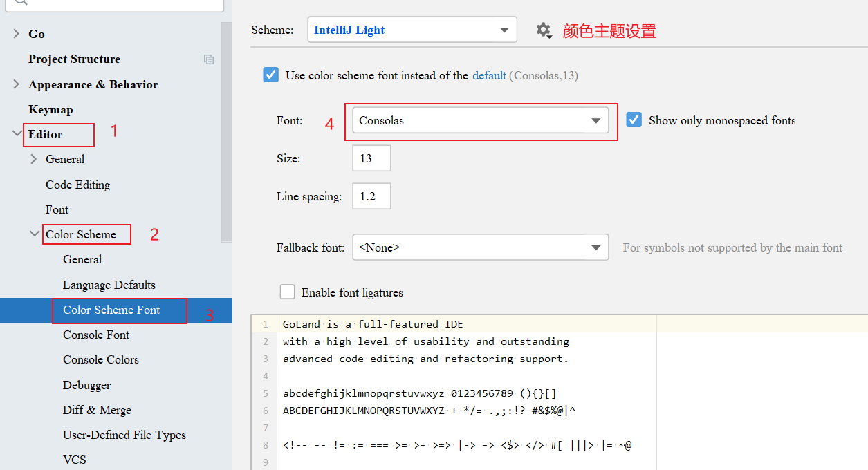Viewport: 868px width, 470px height.
Task: Click the font Size input field
Action: point(371,158)
